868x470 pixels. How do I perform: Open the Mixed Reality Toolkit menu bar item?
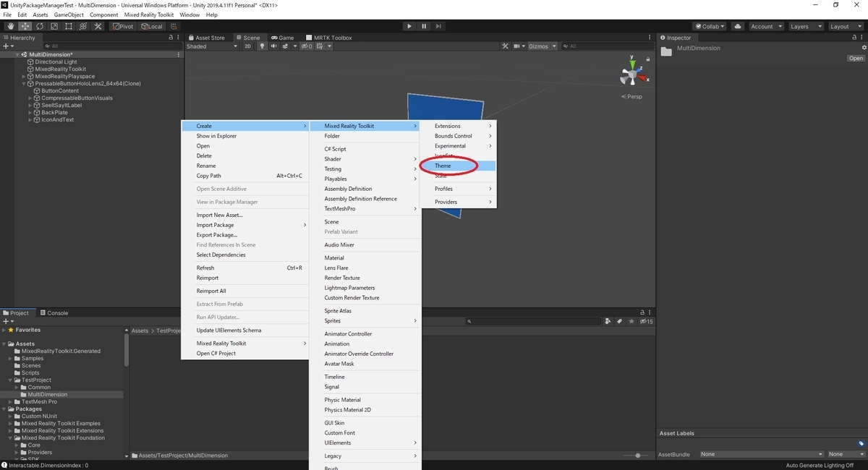coord(149,14)
